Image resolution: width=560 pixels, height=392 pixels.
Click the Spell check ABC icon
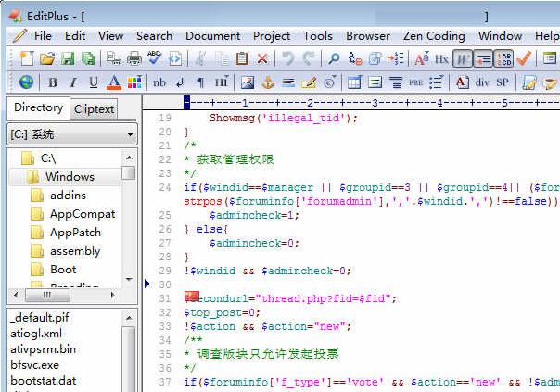pos(155,58)
